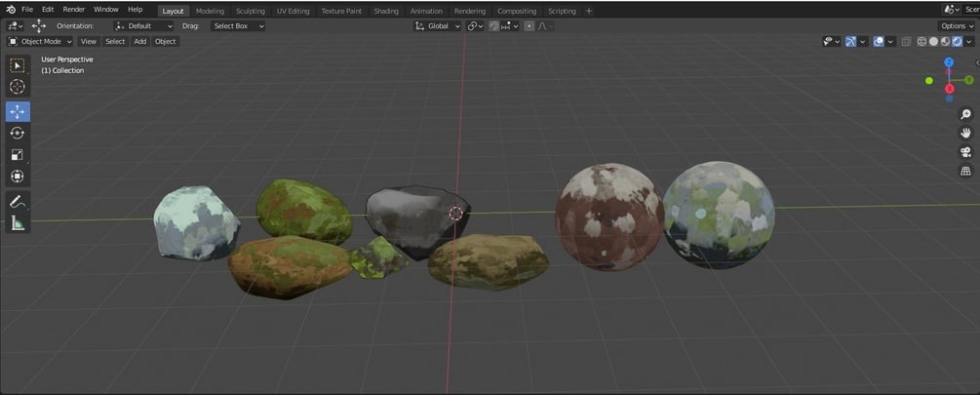The height and width of the screenshot is (395, 980).
Task: Select wireframe viewport shading
Action: (x=921, y=42)
